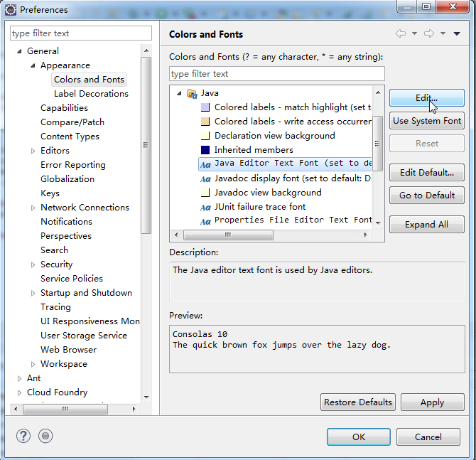Focus the Colors and Fonts filter field
Viewport: 476px width, 460px height.
pos(277,74)
